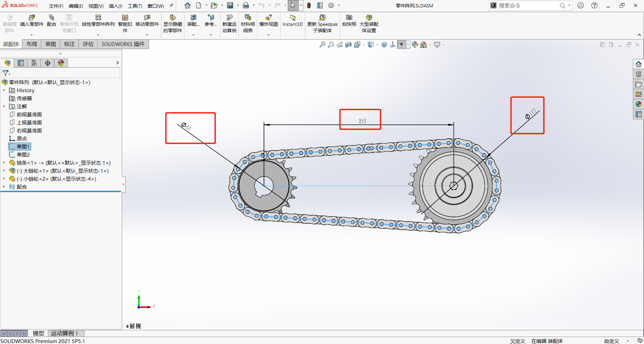Switch to SOLIDWORKS 插件 tab
Viewport: 644px width, 344px height.
coord(123,44)
